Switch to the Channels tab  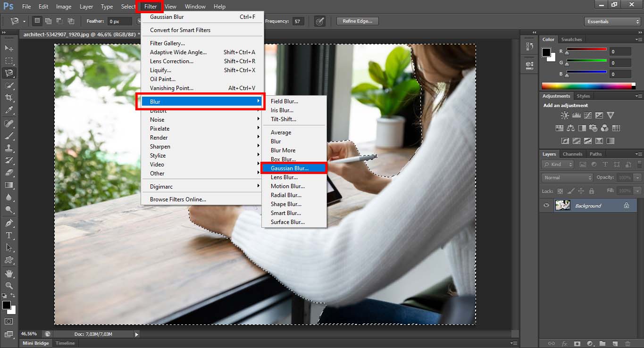click(572, 154)
